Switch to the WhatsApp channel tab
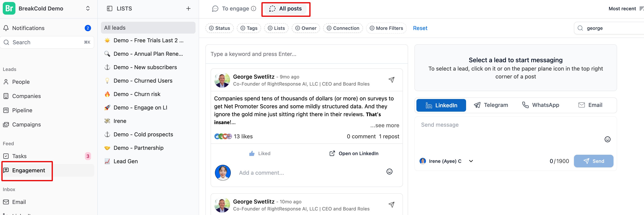 [x=540, y=105]
